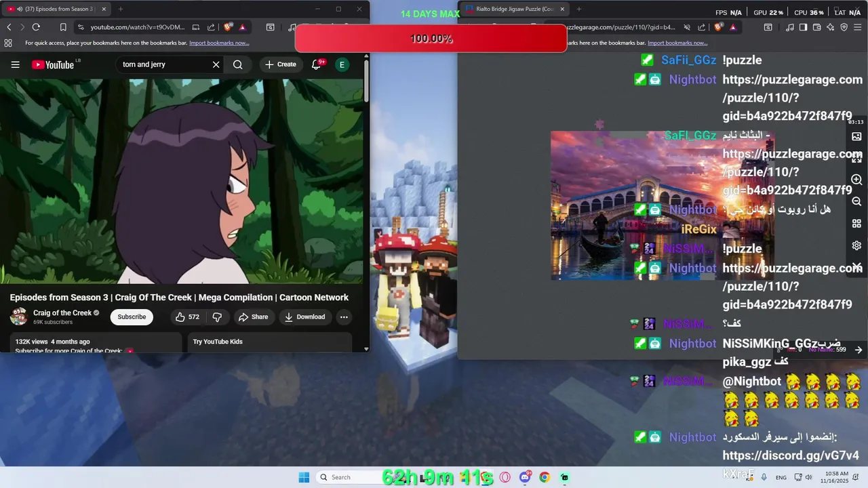Click the YouTube page vertical scrollbar

point(366,81)
